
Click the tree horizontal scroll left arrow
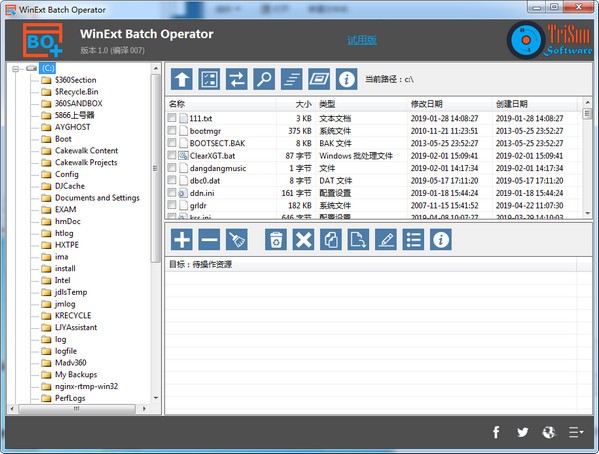tap(12, 409)
